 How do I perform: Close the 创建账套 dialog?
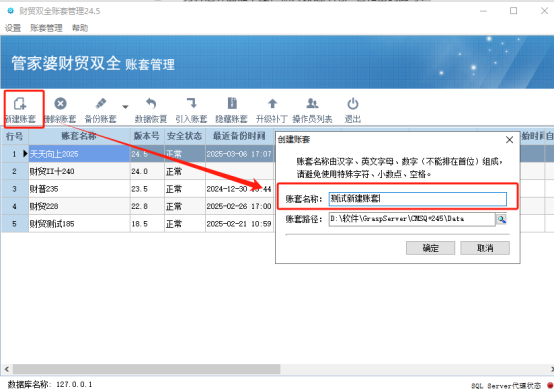tap(509, 140)
